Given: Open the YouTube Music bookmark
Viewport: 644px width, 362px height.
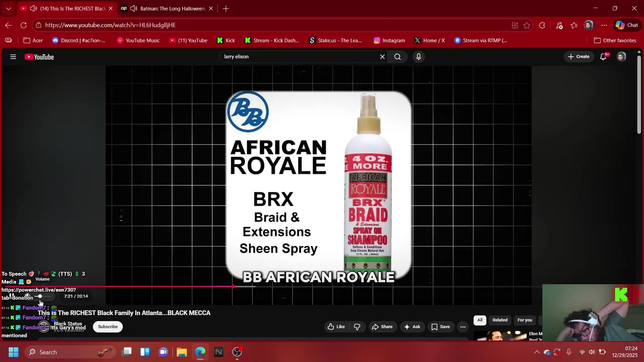Looking at the screenshot, I should (x=138, y=40).
